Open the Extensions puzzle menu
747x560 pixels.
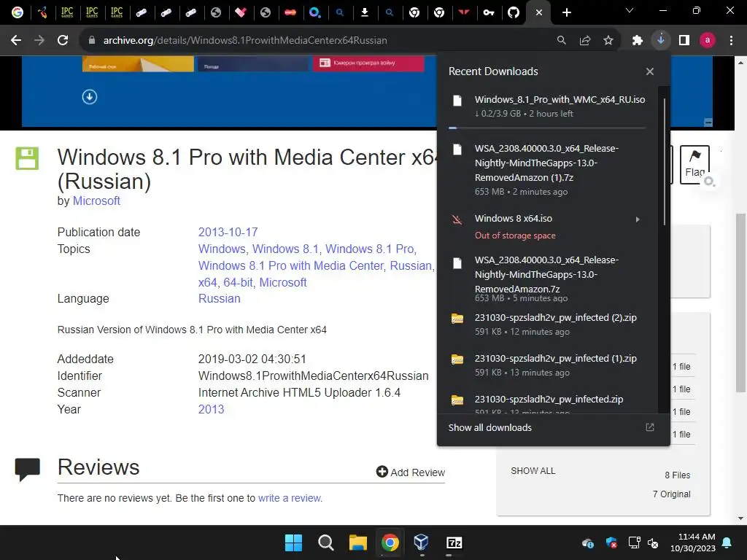click(638, 41)
